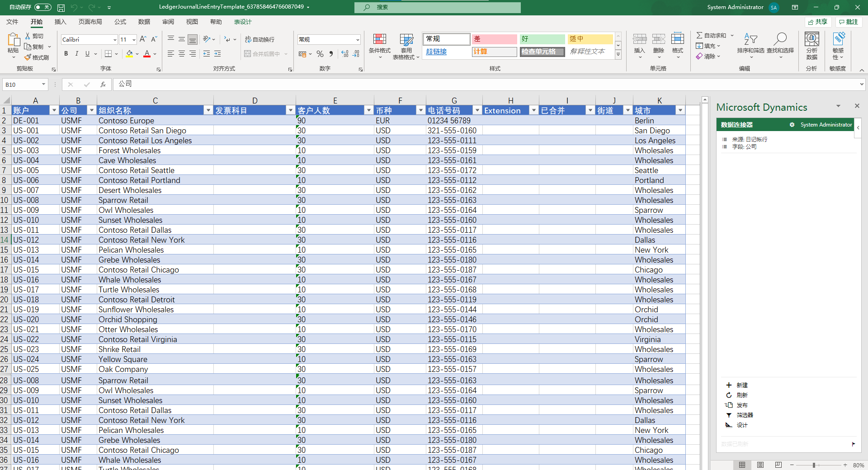This screenshot has height=470, width=868.
Task: Click the Dynamics pane settings gear
Action: (x=792, y=125)
